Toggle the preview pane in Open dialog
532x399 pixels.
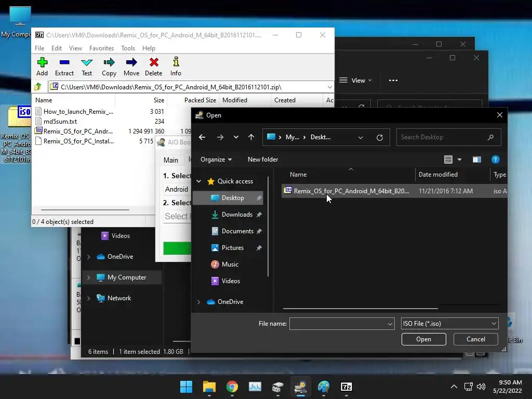pyautogui.click(x=477, y=159)
